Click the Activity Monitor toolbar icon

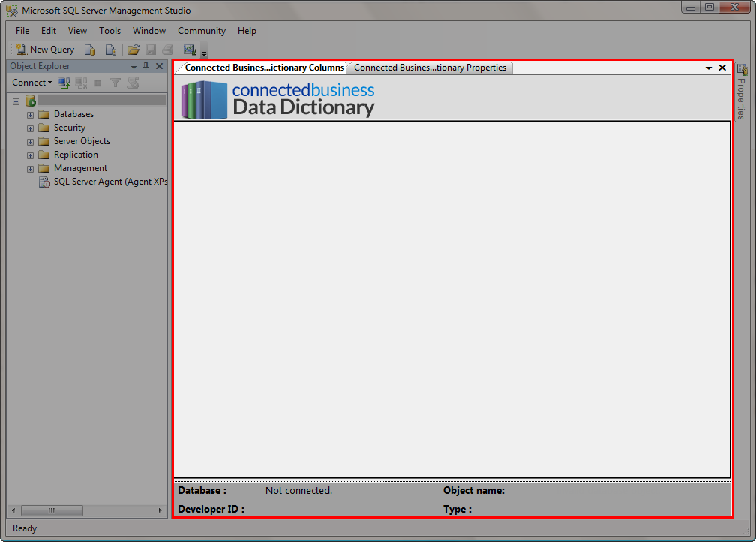(189, 50)
